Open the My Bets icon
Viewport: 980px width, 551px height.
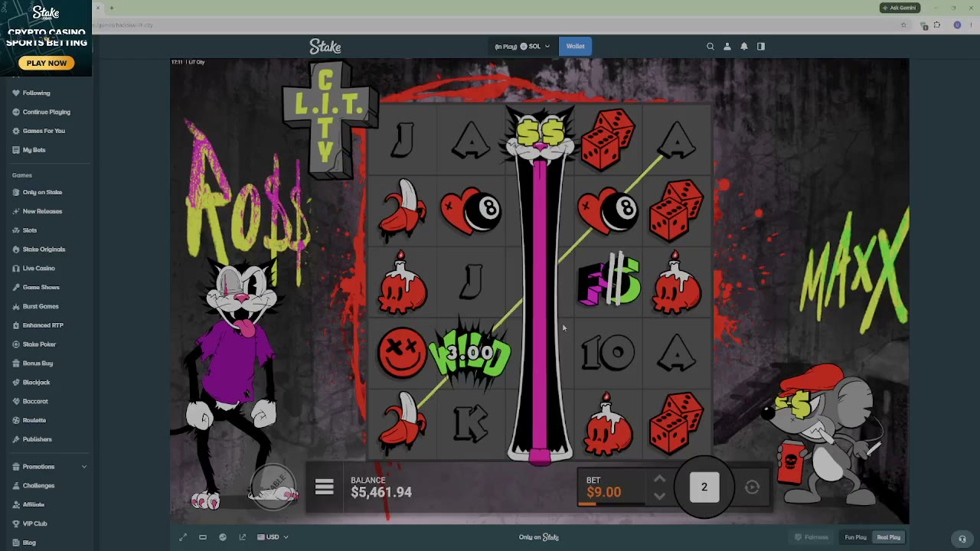(16, 150)
